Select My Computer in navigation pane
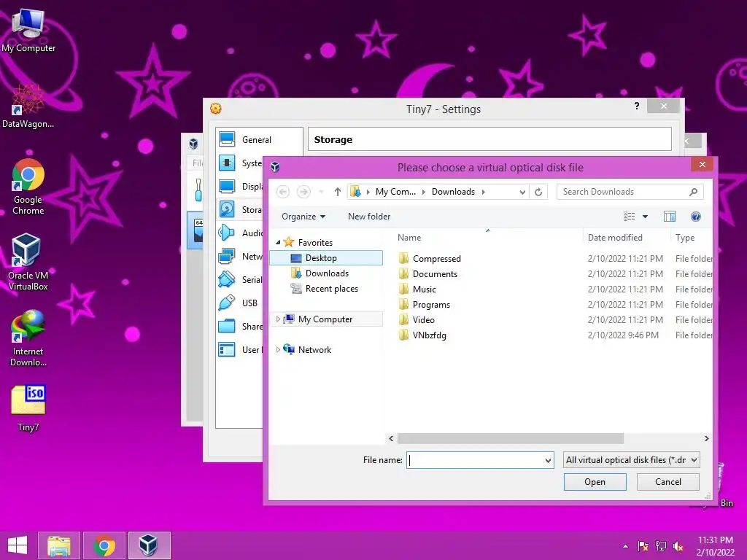This screenshot has height=560, width=747. (325, 319)
